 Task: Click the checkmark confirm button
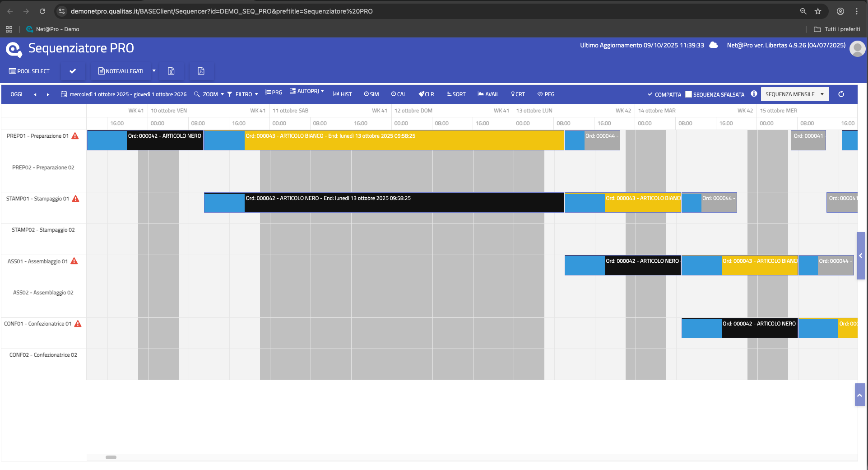pyautogui.click(x=73, y=71)
